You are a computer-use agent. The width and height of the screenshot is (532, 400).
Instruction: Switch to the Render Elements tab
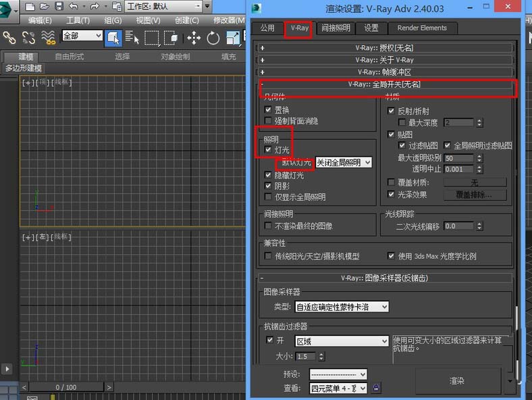tap(422, 28)
